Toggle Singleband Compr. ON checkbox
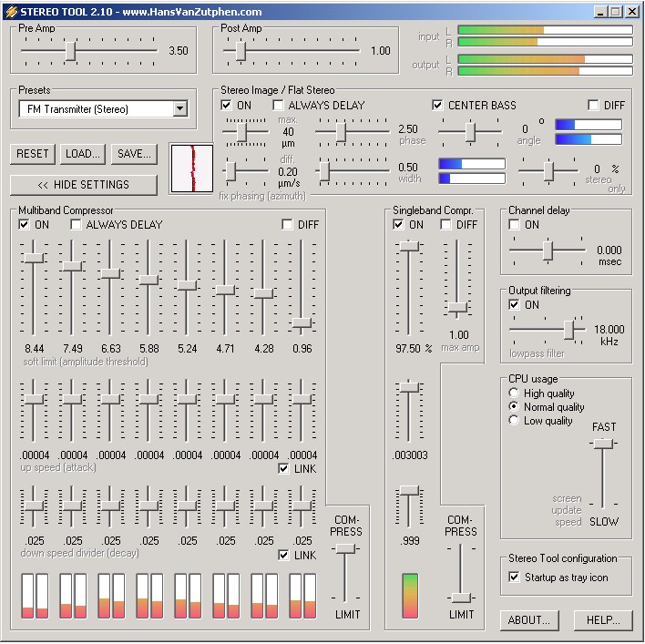This screenshot has height=644, width=645. pyautogui.click(x=398, y=225)
